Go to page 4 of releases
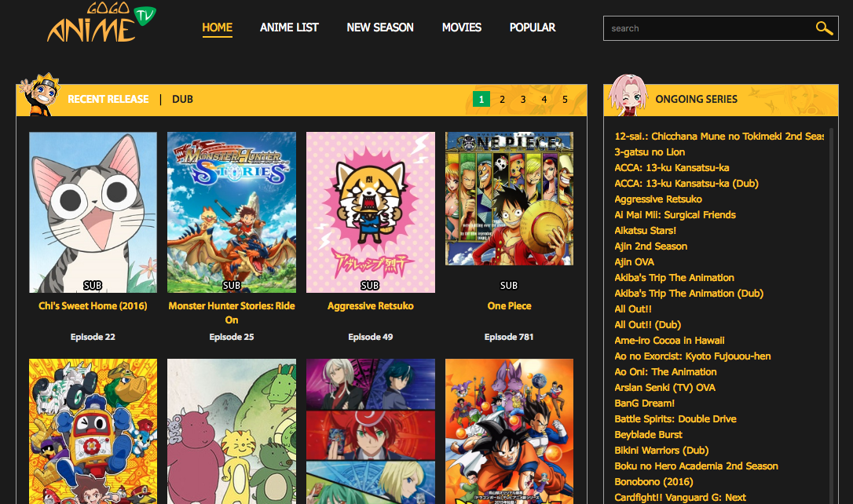This screenshot has width=853, height=504. point(544,99)
